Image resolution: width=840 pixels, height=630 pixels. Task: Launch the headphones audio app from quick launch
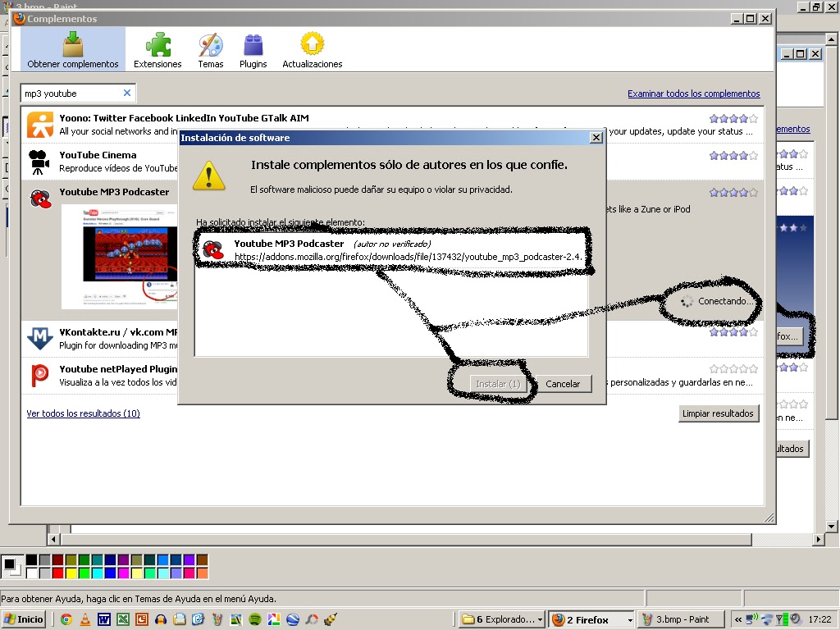(x=160, y=619)
